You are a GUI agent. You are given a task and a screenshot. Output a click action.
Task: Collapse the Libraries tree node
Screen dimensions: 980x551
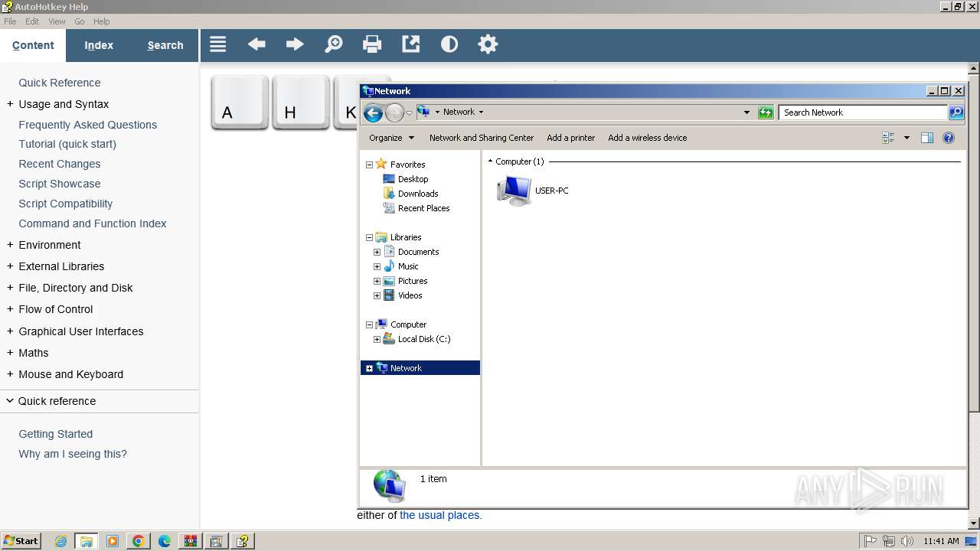coord(369,237)
